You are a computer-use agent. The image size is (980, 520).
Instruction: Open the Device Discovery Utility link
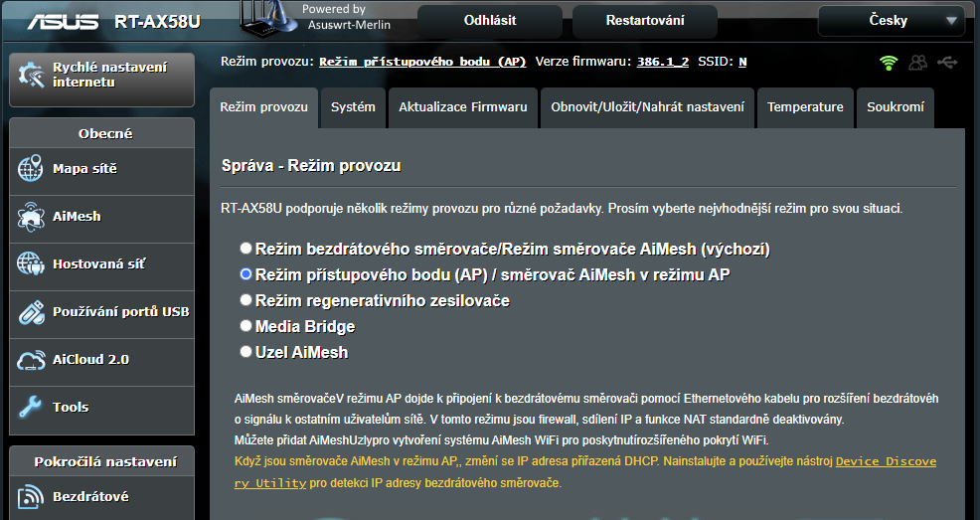(x=886, y=462)
